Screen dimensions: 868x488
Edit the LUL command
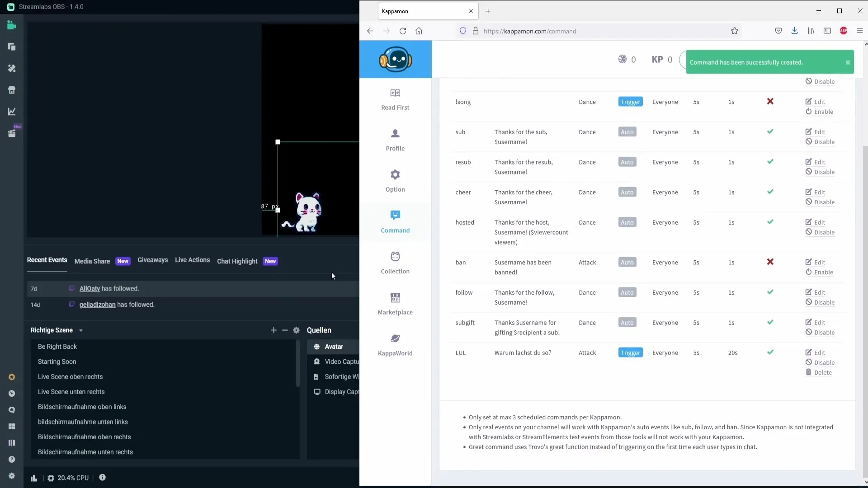(x=815, y=353)
